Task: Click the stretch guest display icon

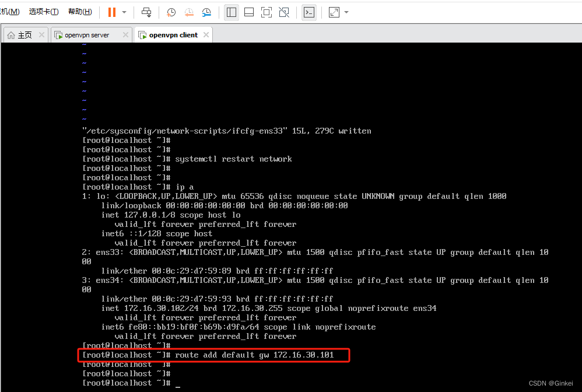Action: [334, 12]
